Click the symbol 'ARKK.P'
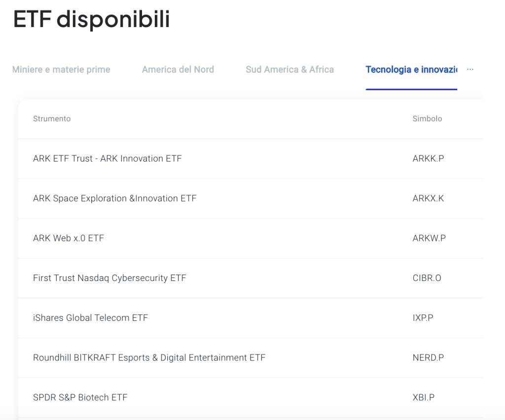This screenshot has width=505, height=420. pyautogui.click(x=428, y=158)
